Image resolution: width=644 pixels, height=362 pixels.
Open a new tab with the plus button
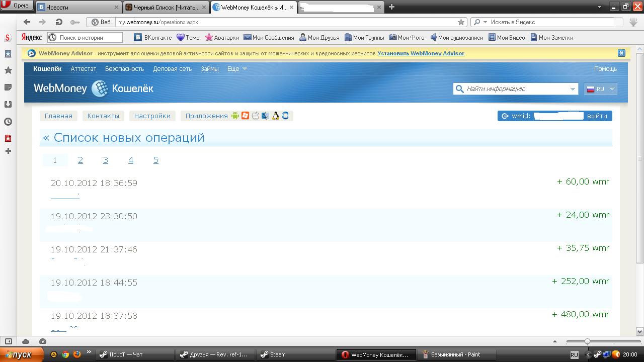click(x=391, y=7)
